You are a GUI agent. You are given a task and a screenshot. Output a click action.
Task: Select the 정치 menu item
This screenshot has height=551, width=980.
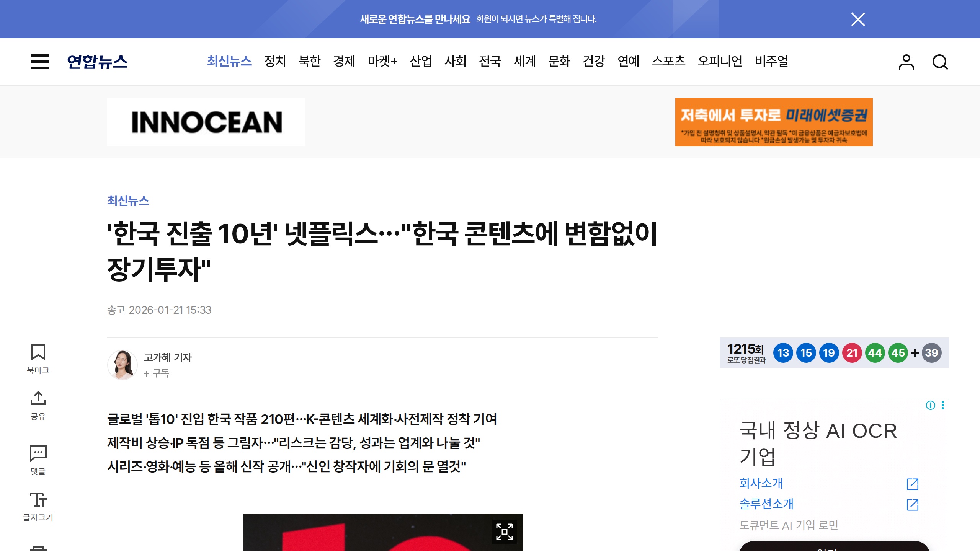click(275, 61)
